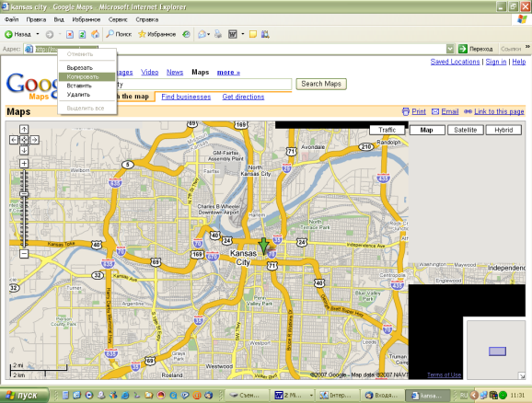
Task: Zoom in with the map plus button
Action: tap(24, 164)
